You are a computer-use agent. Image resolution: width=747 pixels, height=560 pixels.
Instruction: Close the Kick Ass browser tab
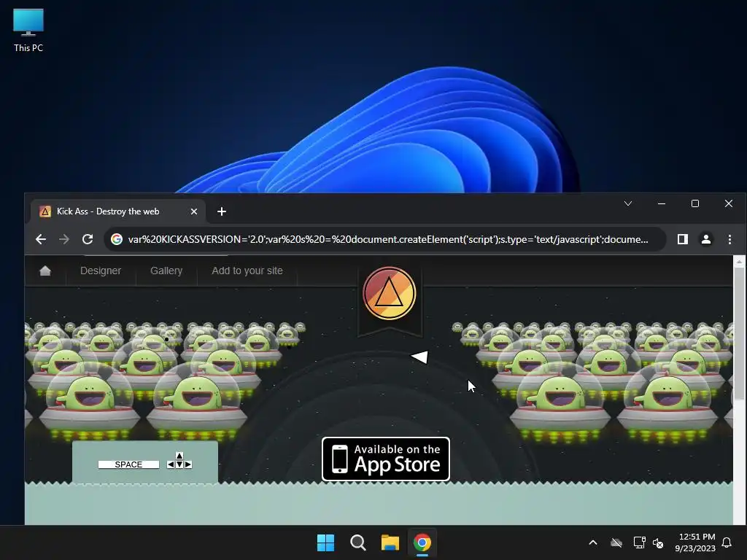click(194, 211)
